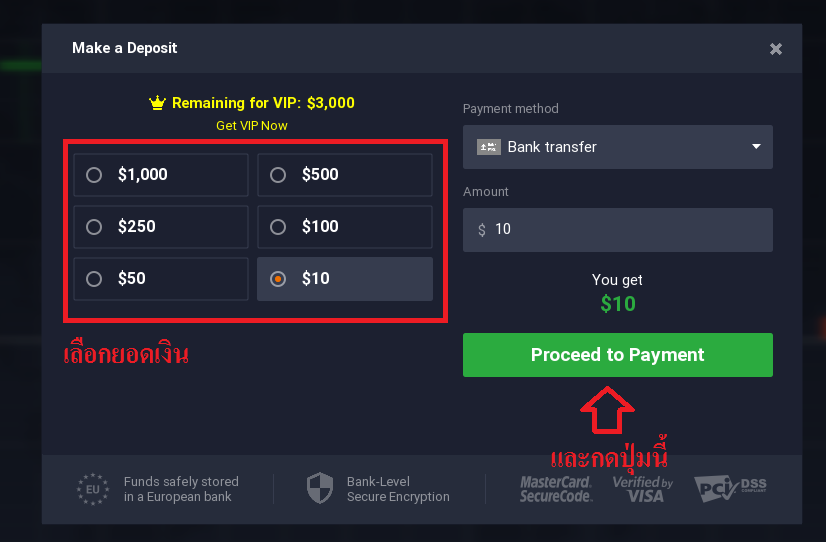The height and width of the screenshot is (542, 826).
Task: Click the Proceed to Payment button
Action: (617, 355)
